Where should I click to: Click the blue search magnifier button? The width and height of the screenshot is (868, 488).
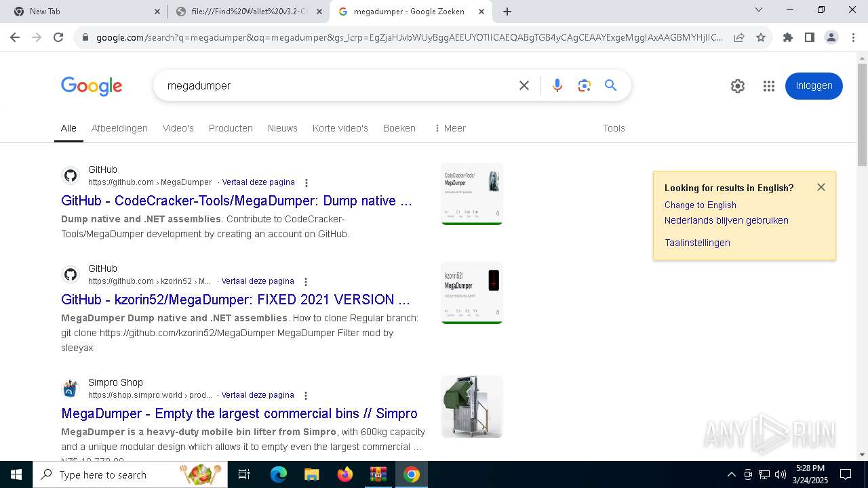[x=611, y=85]
